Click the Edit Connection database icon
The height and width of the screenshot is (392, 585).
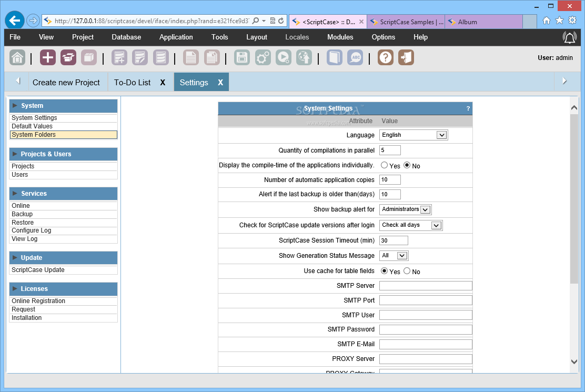coord(140,58)
